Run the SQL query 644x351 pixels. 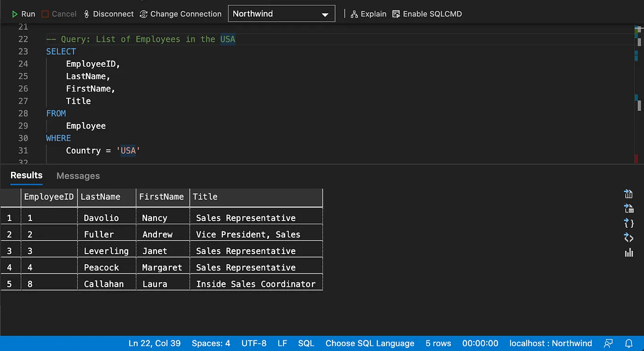click(x=23, y=14)
